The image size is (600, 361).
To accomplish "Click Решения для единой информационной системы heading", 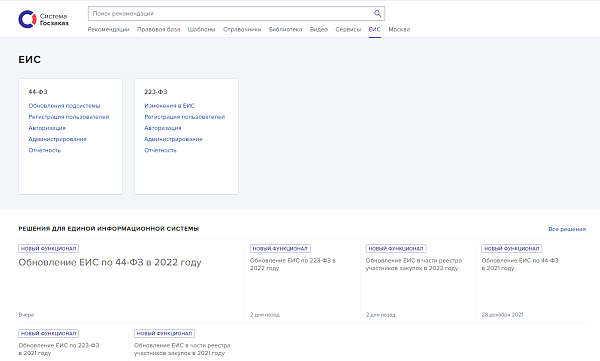I will pos(109,229).
